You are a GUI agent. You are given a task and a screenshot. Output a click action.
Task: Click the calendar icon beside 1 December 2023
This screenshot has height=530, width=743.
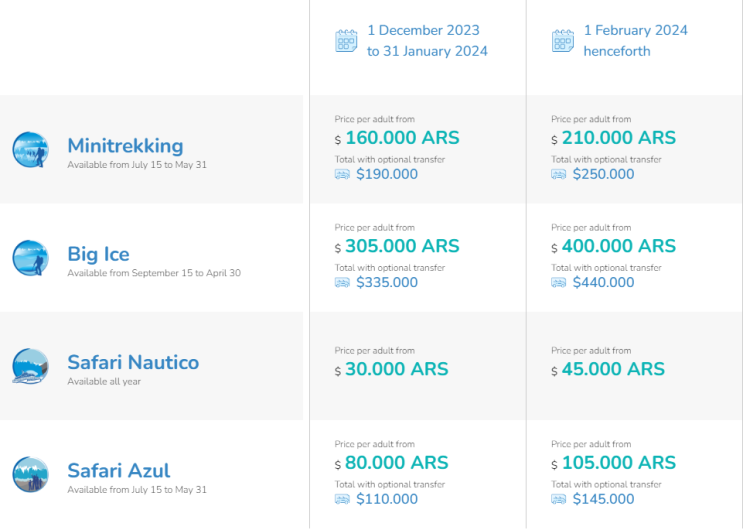pyautogui.click(x=346, y=41)
